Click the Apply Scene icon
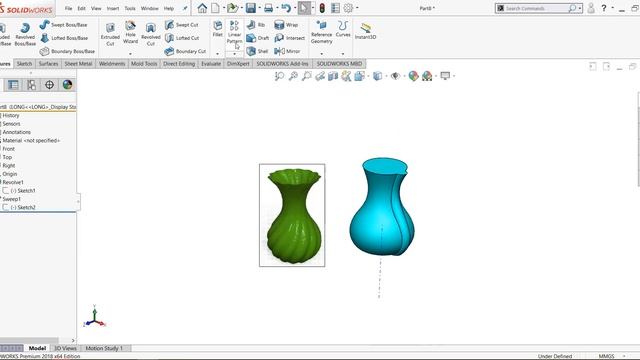Viewport: 640px width, 360px height. pos(427,76)
